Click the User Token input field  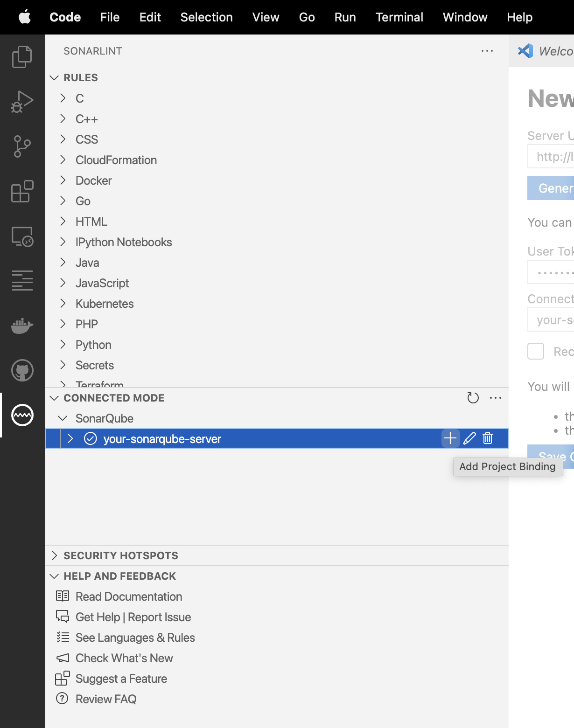point(551,272)
